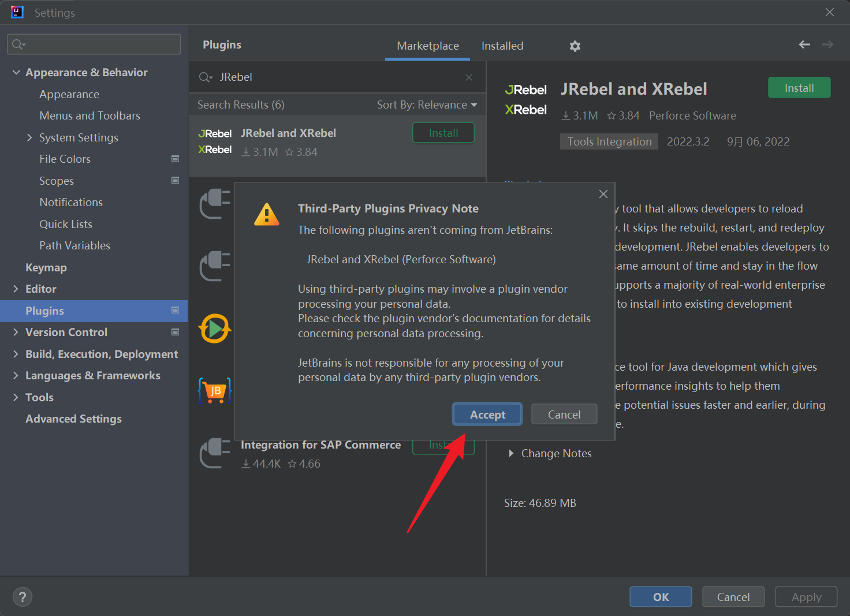Image resolution: width=850 pixels, height=616 pixels.
Task: Click the 2022.3.2 version text
Action: pyautogui.click(x=688, y=141)
